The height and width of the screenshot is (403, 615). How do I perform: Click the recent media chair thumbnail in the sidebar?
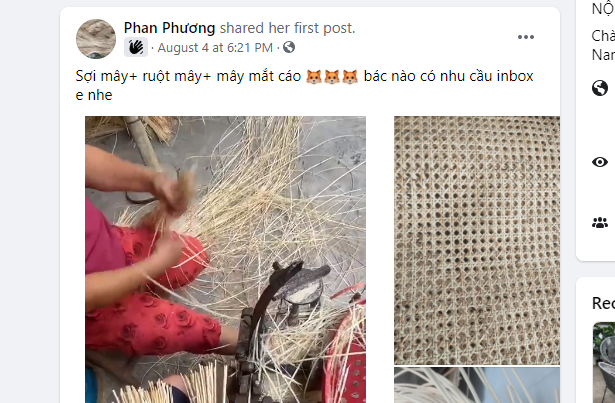coord(604,362)
